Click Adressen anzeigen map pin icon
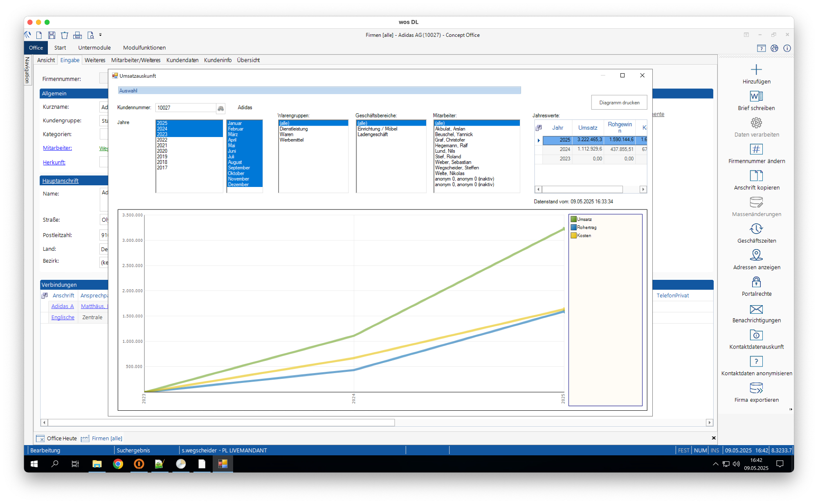Image resolution: width=818 pixels, height=504 pixels. [756, 255]
